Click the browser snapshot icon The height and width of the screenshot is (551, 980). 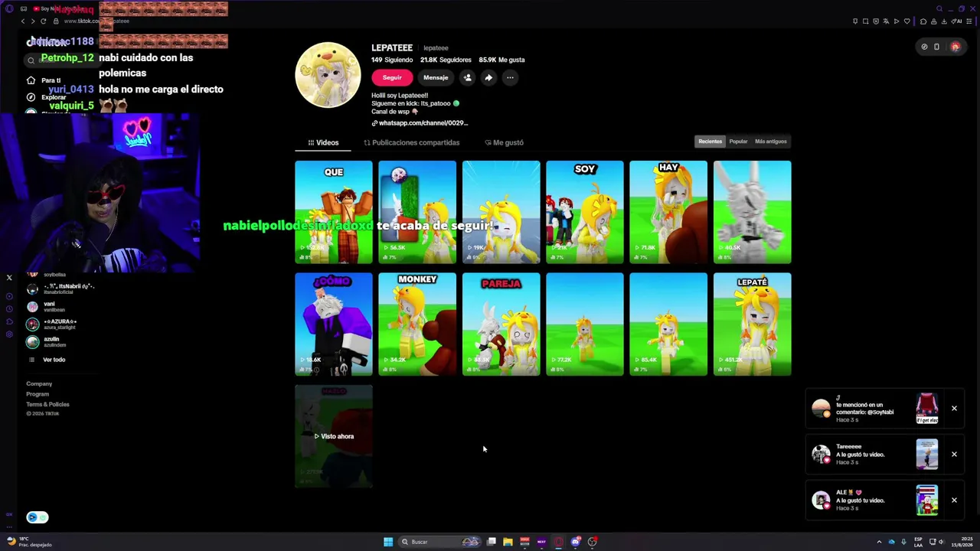865,21
